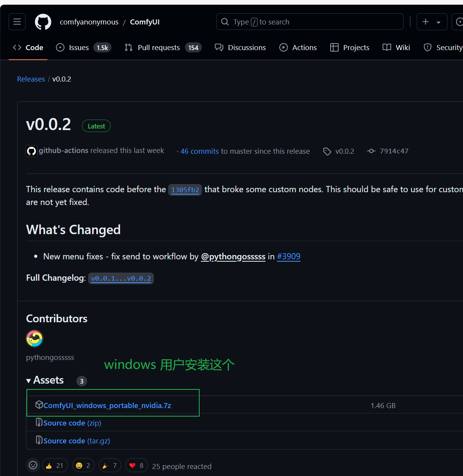
Task: Open the hamburger navigation menu
Action: [x=17, y=22]
